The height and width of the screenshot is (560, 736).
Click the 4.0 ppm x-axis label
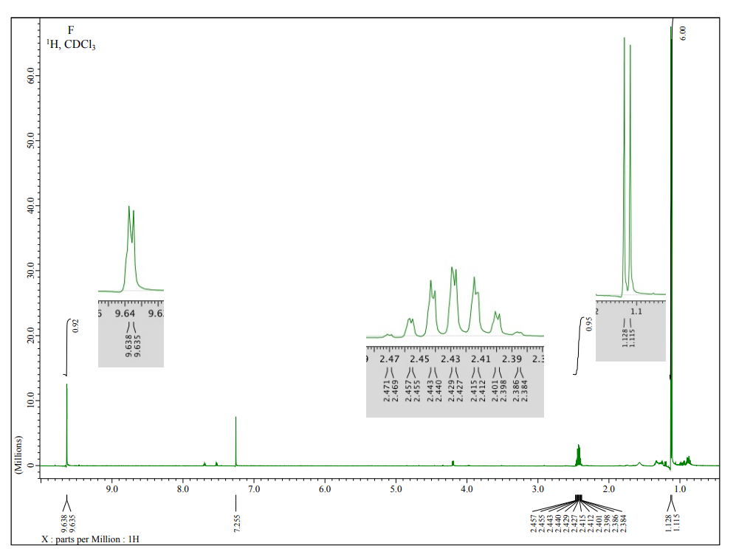[x=467, y=489]
